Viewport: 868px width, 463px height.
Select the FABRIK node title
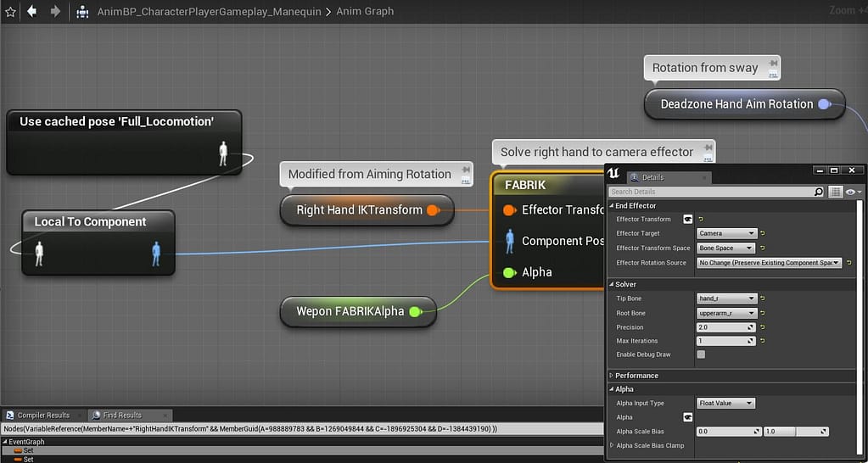click(x=525, y=186)
